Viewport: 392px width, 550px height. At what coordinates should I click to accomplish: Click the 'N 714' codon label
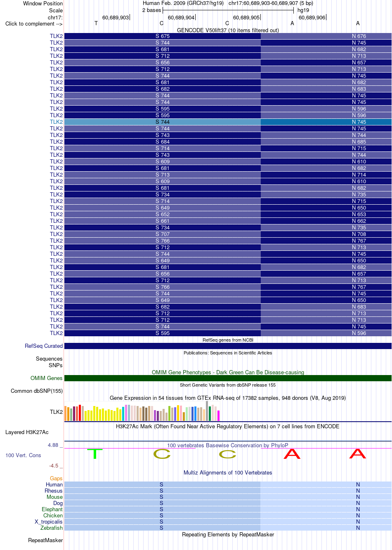pyautogui.click(x=359, y=175)
